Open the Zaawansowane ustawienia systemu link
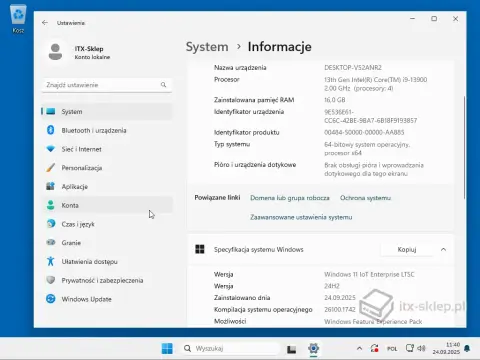480x360 pixels. (301, 217)
